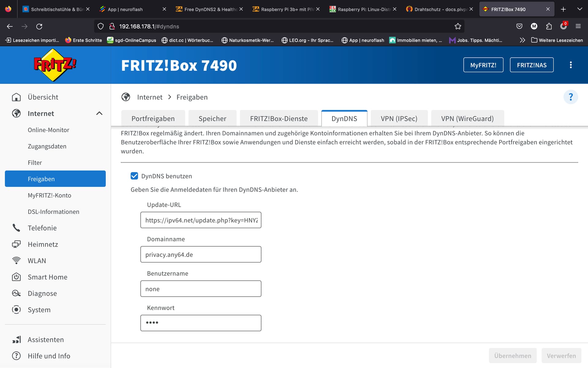Click the Übernehmen button
Viewport: 588px width, 368px height.
tap(513, 355)
